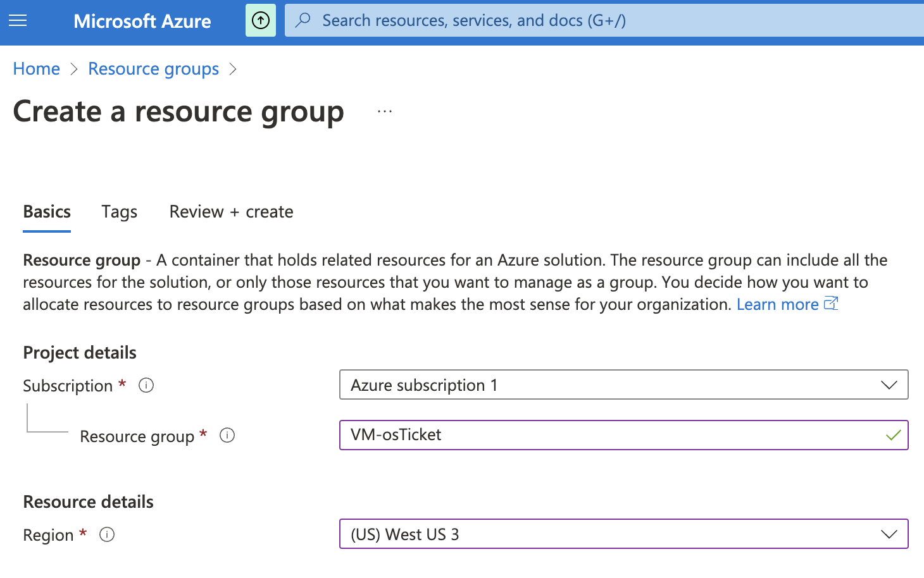Viewport: 924px width, 578px height.
Task: Open the hamburger portal menu
Action: pyautogui.click(x=18, y=21)
